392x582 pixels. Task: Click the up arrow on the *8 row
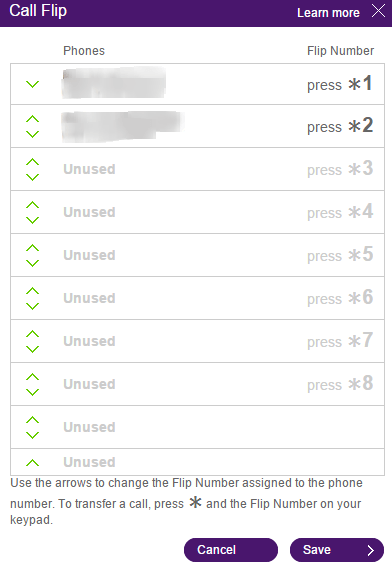[x=33, y=377]
